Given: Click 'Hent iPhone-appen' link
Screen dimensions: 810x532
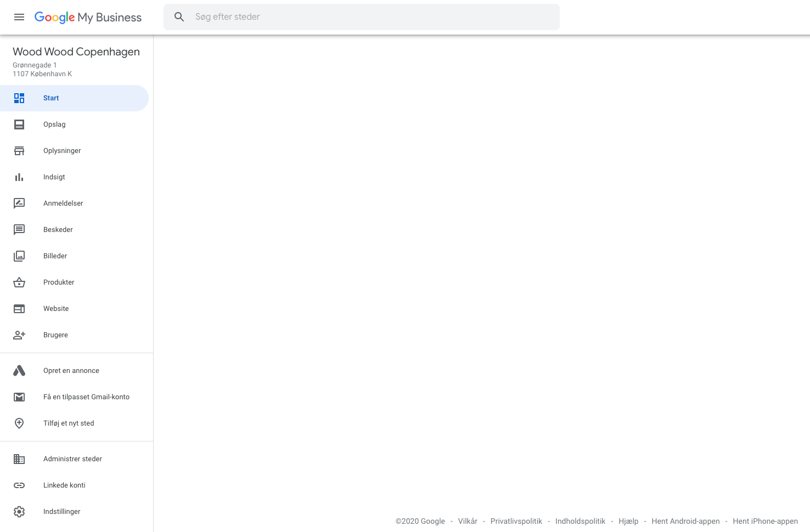Looking at the screenshot, I should pyautogui.click(x=765, y=522).
